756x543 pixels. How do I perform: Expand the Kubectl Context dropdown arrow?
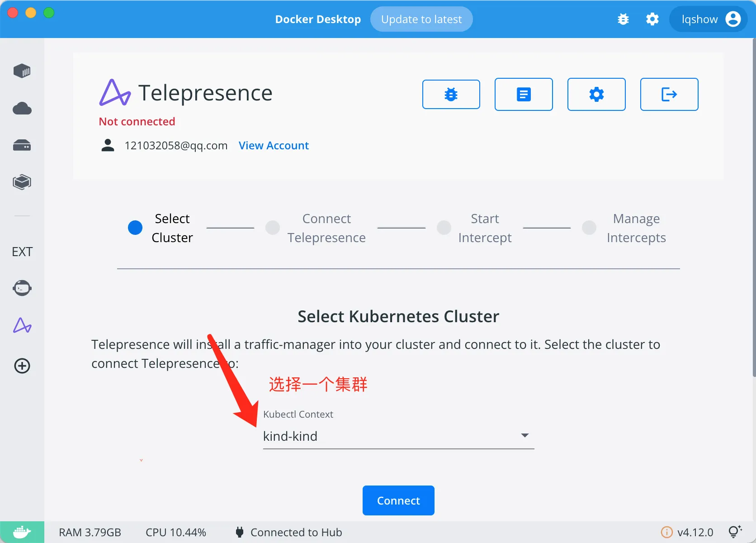(525, 435)
